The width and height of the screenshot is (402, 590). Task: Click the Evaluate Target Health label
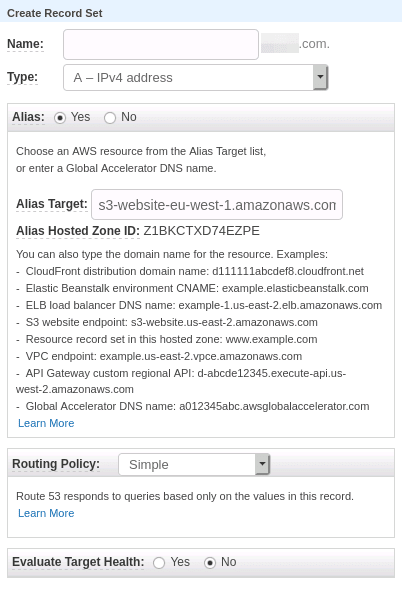78,562
